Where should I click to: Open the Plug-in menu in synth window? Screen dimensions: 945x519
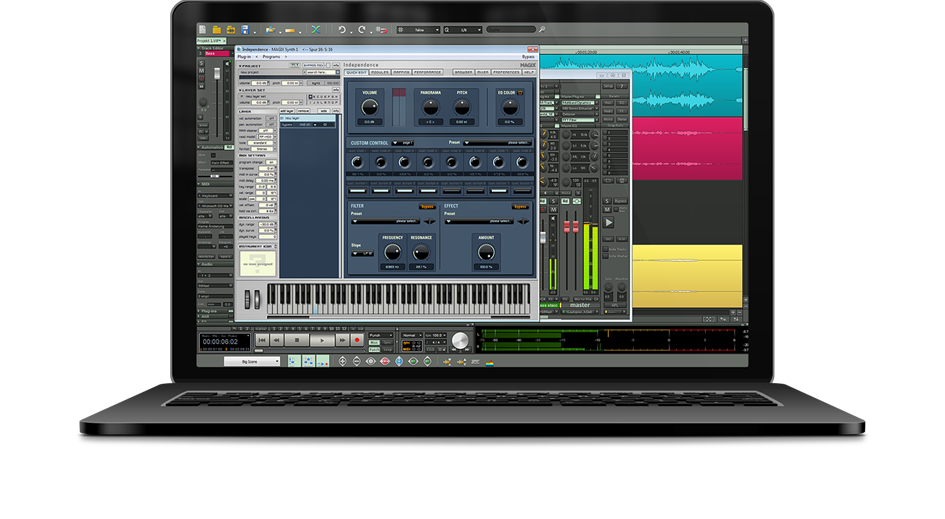[244, 57]
